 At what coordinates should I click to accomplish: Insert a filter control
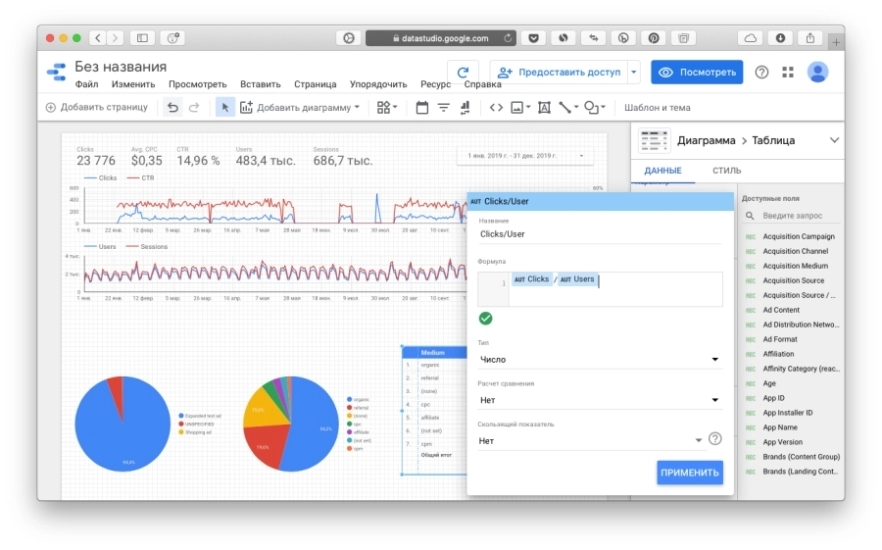443,107
